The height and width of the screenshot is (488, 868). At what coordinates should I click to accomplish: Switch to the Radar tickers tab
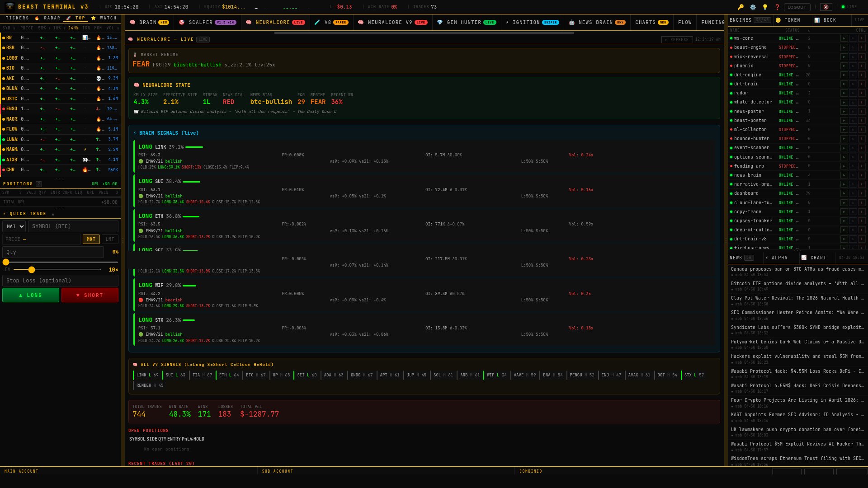(47, 18)
